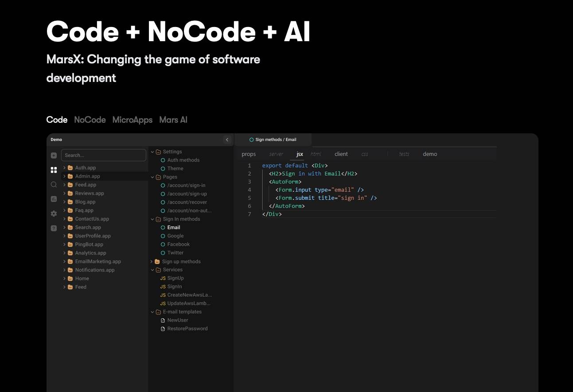Open the client editor tab

pos(341,154)
